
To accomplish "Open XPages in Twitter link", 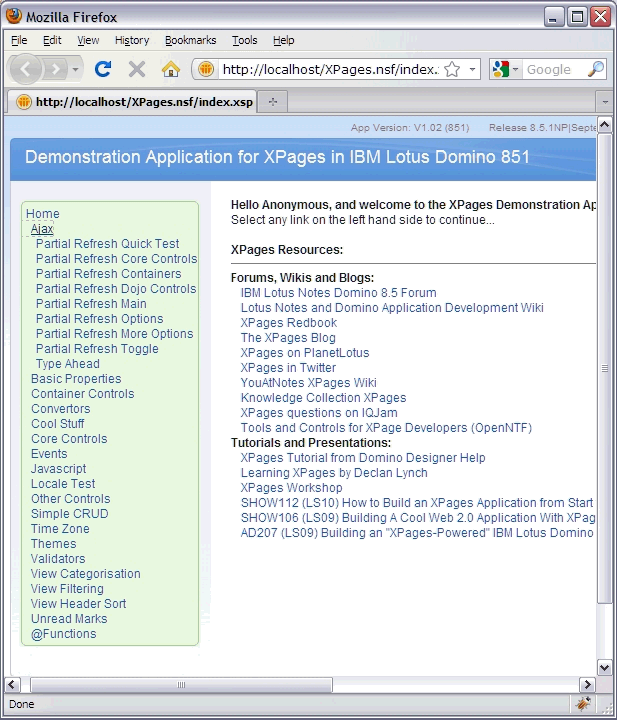I will point(288,368).
